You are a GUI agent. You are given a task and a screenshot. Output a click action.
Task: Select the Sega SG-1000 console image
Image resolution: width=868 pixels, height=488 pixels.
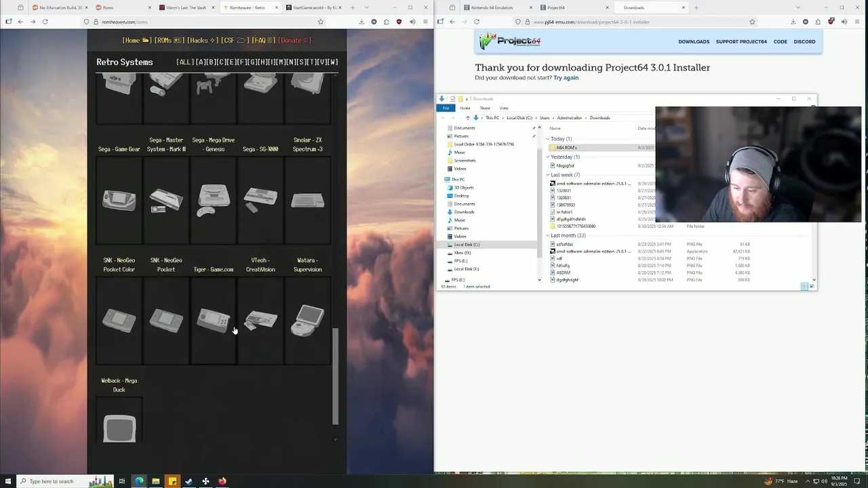pos(260,201)
